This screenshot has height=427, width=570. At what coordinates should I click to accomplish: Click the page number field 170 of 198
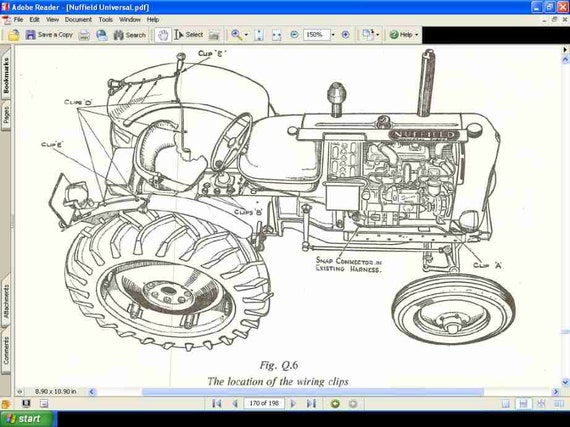click(264, 403)
